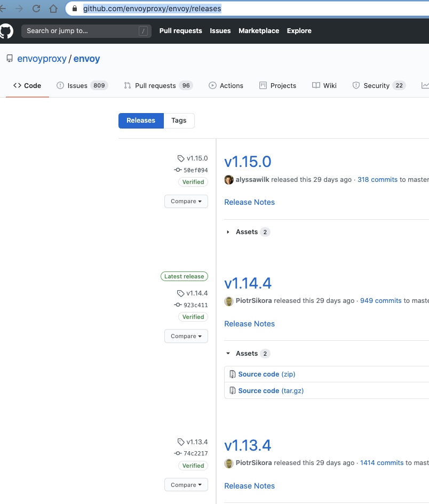Download Source code (tar.gz)
This screenshot has width=429, height=504.
[271, 390]
